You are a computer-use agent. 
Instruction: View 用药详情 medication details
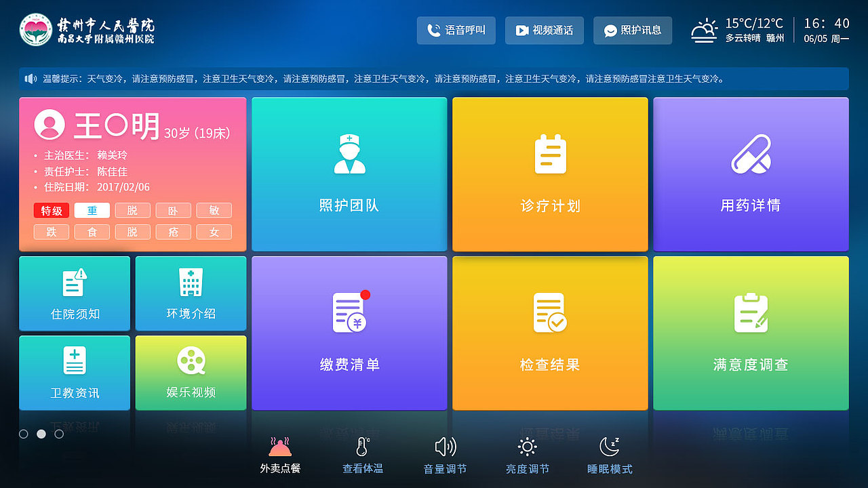pos(750,174)
